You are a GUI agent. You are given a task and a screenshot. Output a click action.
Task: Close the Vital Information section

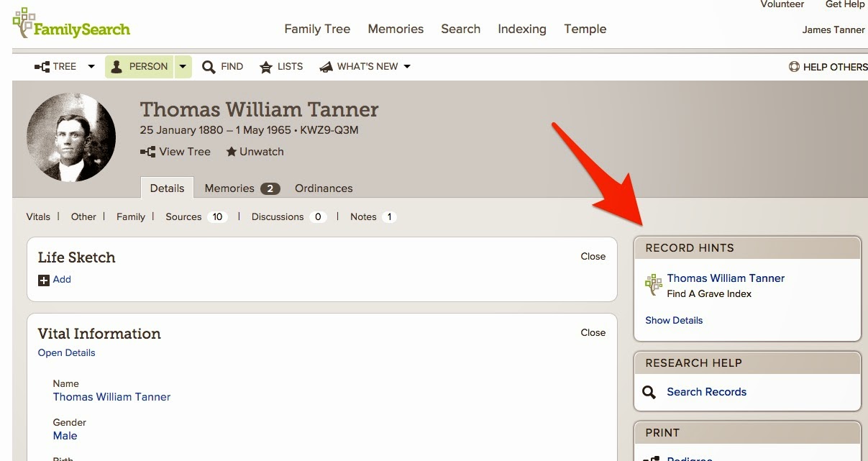coord(593,332)
